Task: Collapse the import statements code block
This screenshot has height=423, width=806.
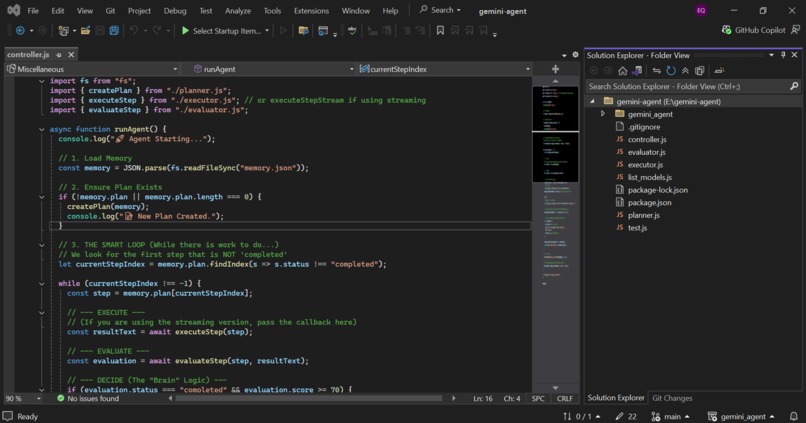Action: tap(42, 81)
